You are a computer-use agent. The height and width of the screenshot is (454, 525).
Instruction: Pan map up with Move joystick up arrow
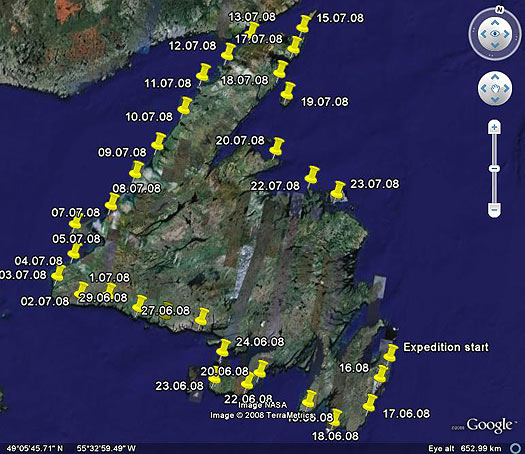click(x=495, y=77)
